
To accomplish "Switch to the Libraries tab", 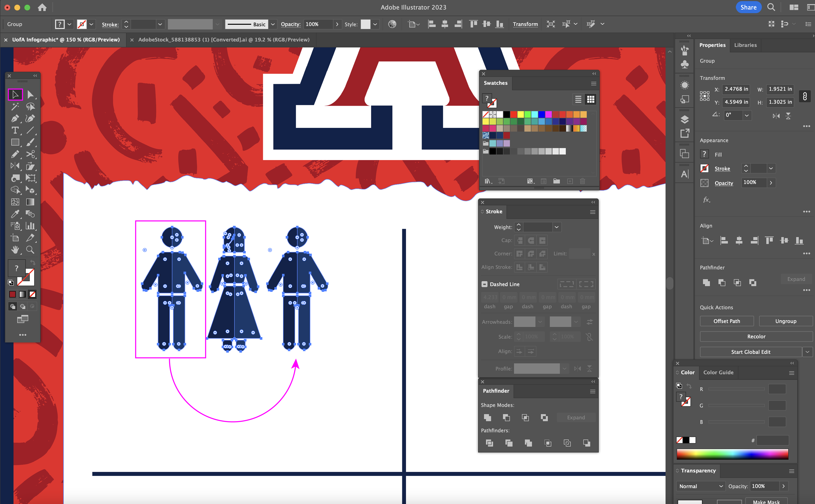I will click(x=745, y=45).
